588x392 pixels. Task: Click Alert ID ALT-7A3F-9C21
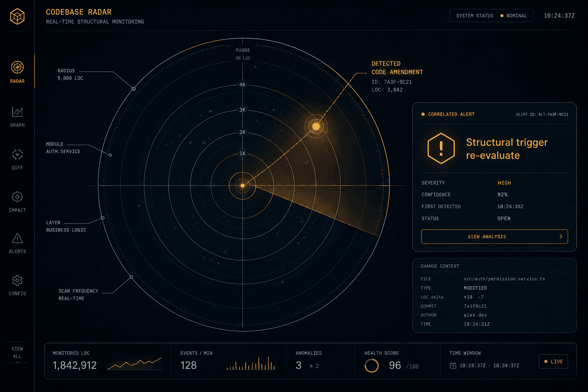click(542, 114)
